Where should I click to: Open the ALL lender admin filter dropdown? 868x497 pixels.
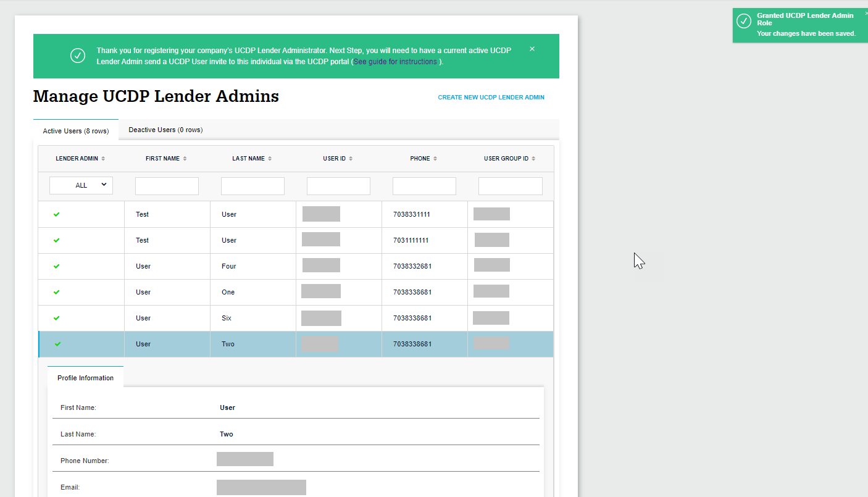point(80,185)
